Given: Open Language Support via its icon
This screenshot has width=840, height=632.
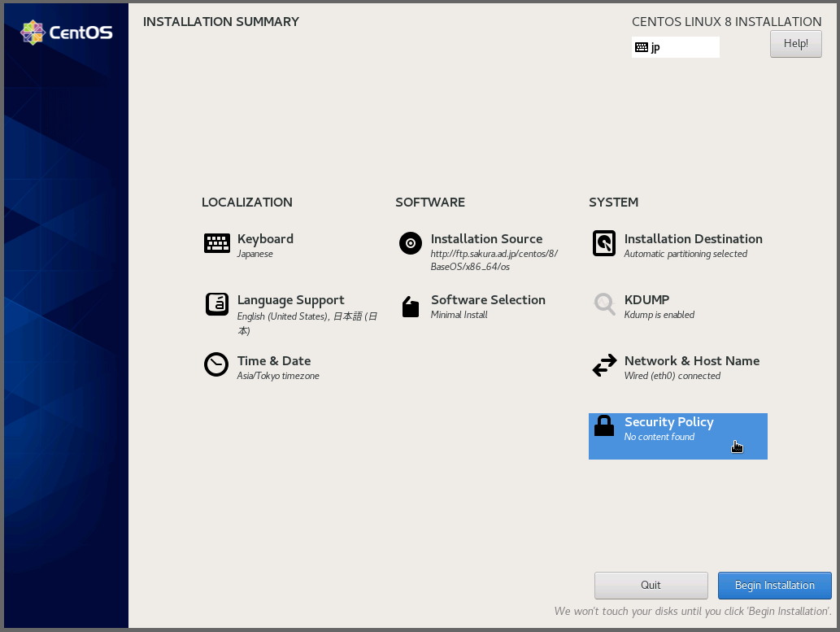Looking at the screenshot, I should click(x=216, y=304).
